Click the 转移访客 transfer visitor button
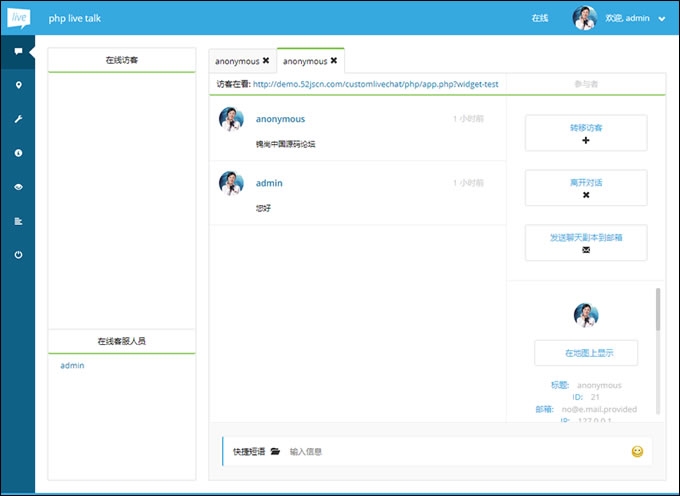680x496 pixels. pyautogui.click(x=585, y=133)
